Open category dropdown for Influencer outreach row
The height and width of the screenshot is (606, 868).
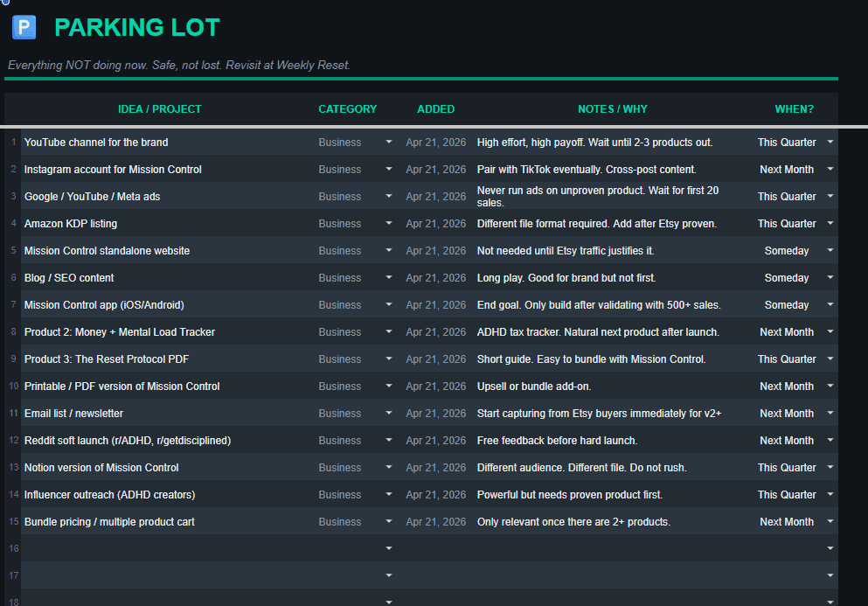click(389, 495)
